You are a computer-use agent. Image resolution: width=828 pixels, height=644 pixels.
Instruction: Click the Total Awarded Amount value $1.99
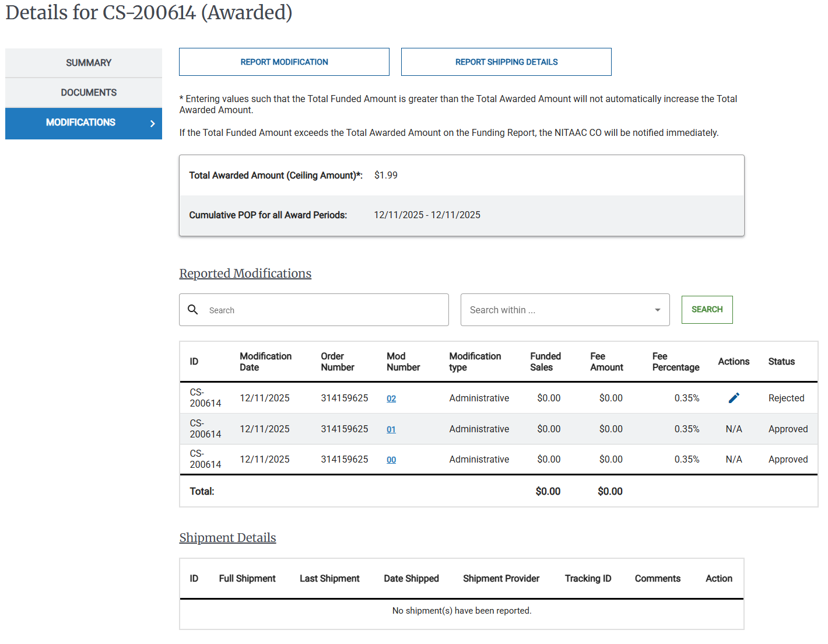tap(385, 175)
